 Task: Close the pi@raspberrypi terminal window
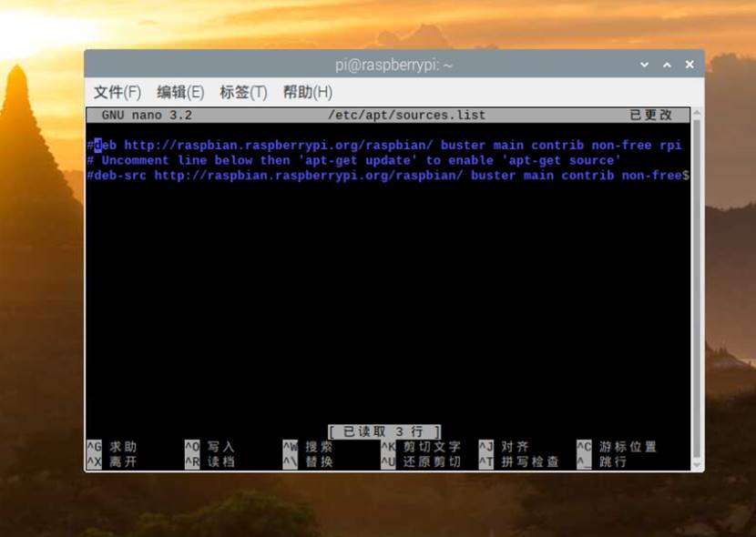[x=690, y=65]
